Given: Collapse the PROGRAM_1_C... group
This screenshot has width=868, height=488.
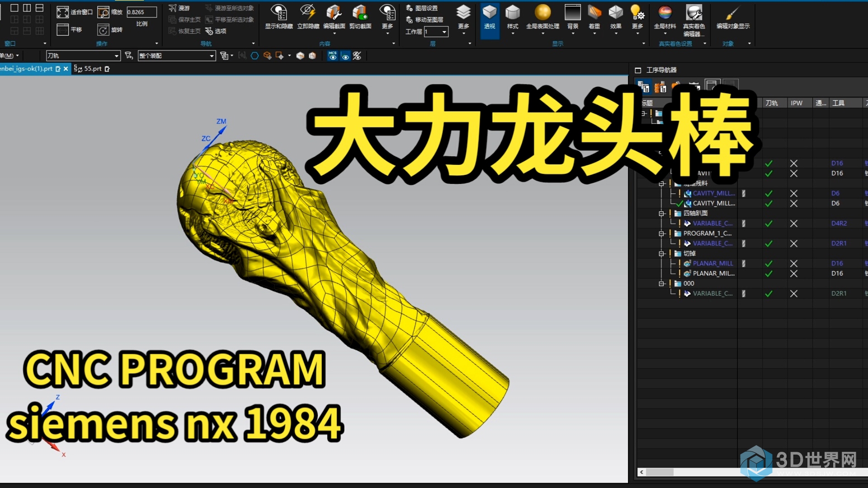Looking at the screenshot, I should tap(661, 234).
